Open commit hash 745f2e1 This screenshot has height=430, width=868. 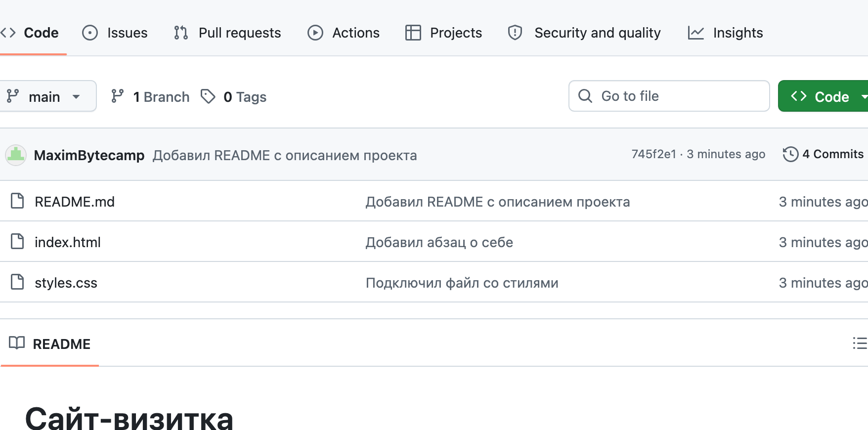coord(653,154)
